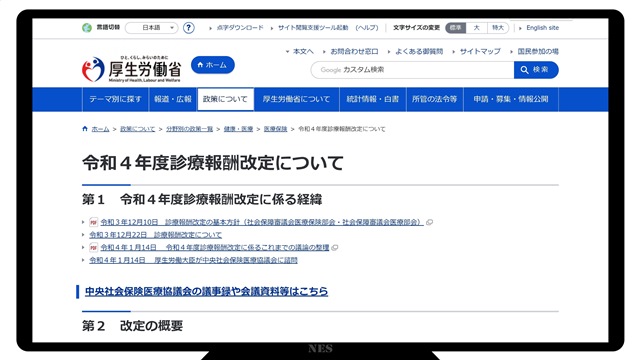Open 令和4年1月14日 これまでの議論の整理 link

[x=215, y=247]
